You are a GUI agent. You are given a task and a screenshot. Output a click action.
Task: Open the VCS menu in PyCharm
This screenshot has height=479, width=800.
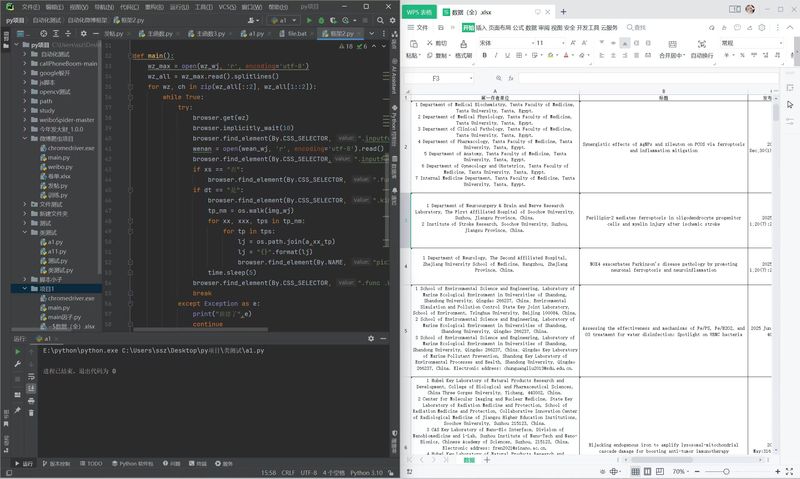pos(227,7)
